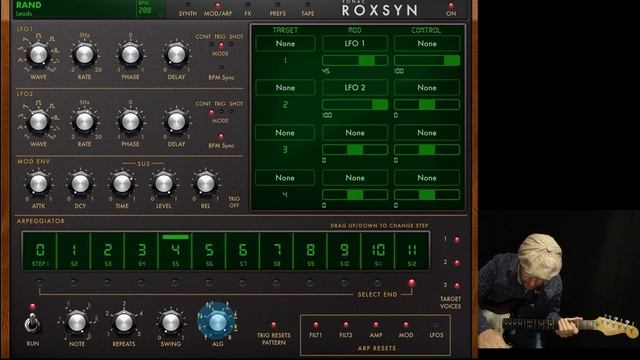Viewport: 640px width, 360px height.
Task: Open slot 1 MOD source LFO 1
Action: coord(355,43)
